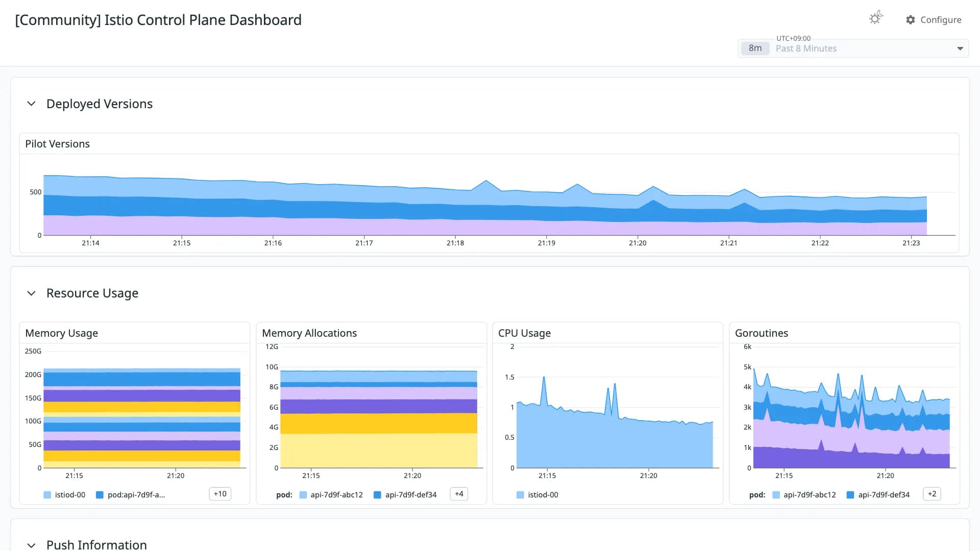Screen dimensions: 980x551
Task: Collapse the Resource Usage section
Action: tap(31, 293)
